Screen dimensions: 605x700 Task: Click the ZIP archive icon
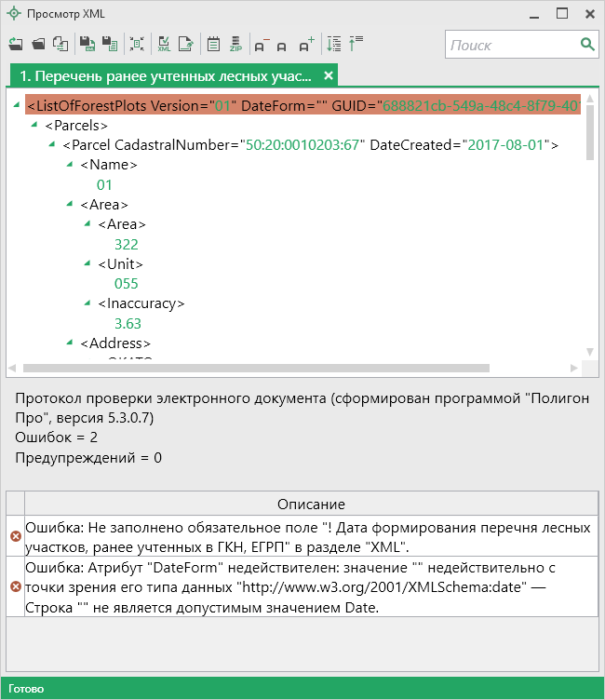coord(235,44)
